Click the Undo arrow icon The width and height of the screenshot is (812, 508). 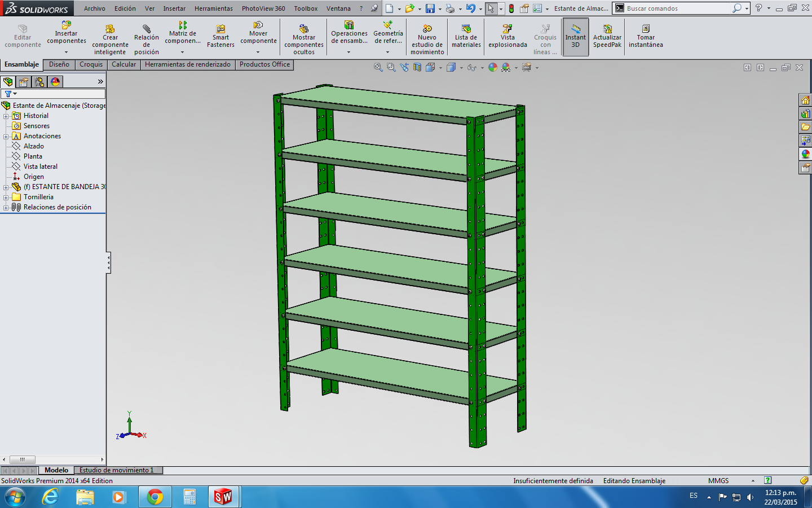pyautogui.click(x=470, y=8)
